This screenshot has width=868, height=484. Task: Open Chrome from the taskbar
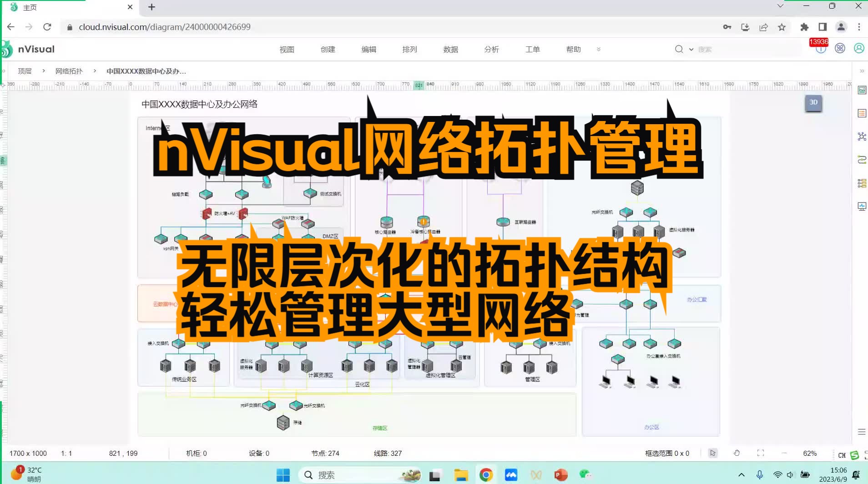(486, 475)
